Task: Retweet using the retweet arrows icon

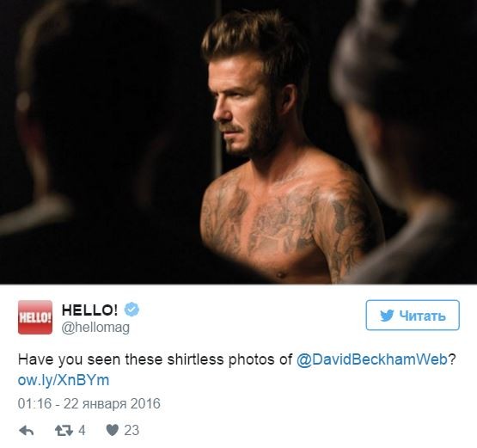Action: coord(64,430)
